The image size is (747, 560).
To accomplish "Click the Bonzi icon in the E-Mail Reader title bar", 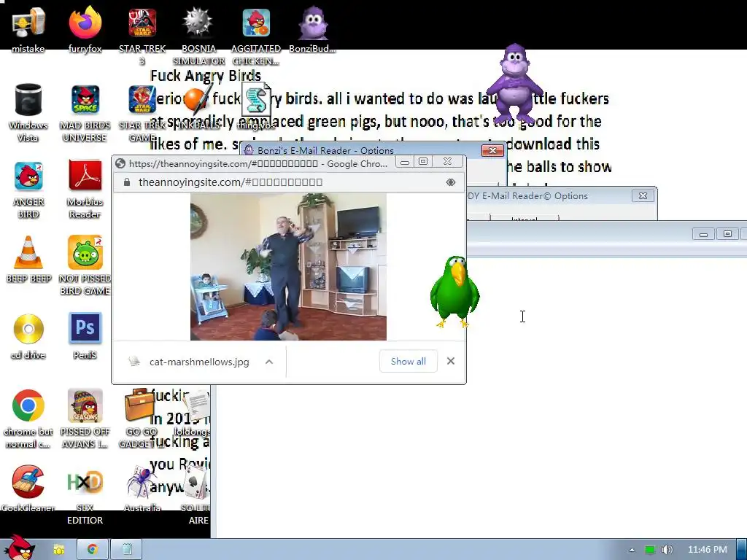I will pyautogui.click(x=249, y=150).
